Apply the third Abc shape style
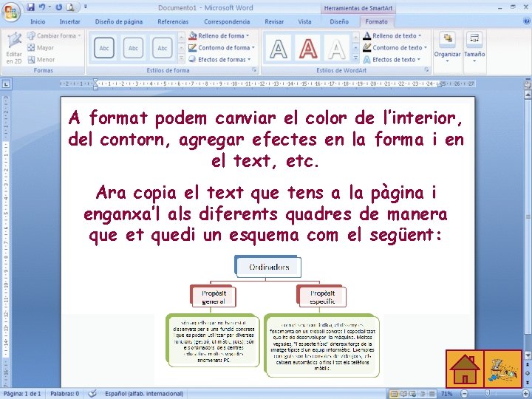 [162, 48]
